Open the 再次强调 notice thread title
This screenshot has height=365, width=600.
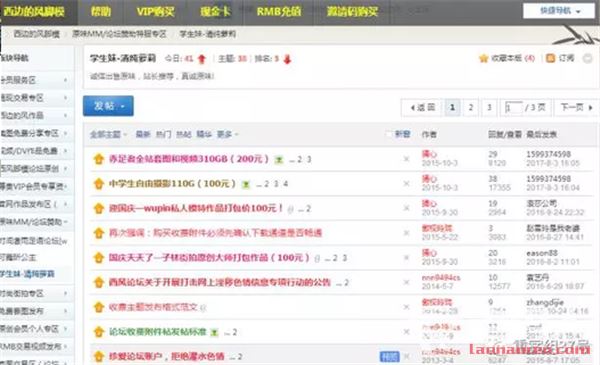point(215,233)
